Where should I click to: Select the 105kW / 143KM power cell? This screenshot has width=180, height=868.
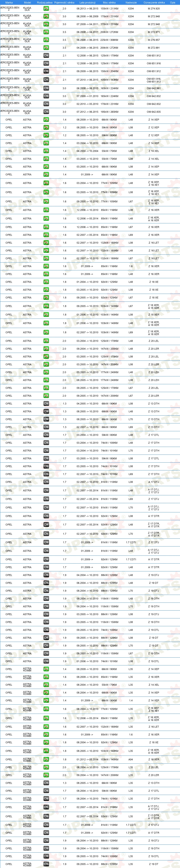109,80
